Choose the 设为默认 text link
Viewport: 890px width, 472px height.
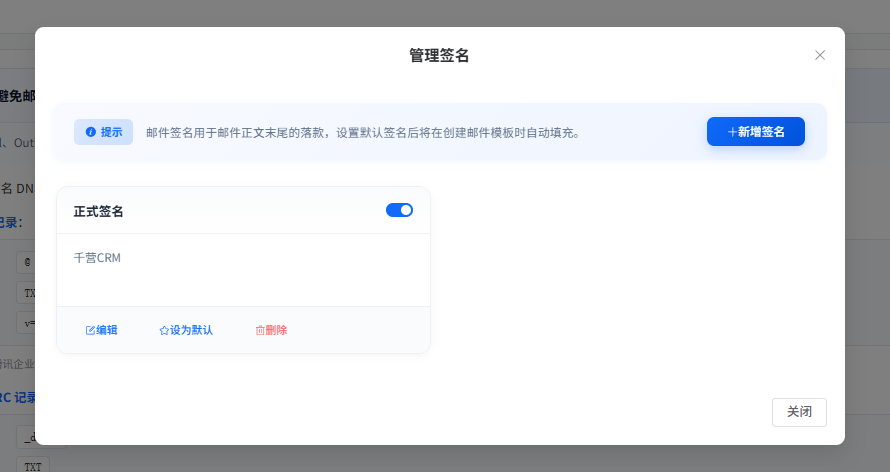click(x=191, y=330)
